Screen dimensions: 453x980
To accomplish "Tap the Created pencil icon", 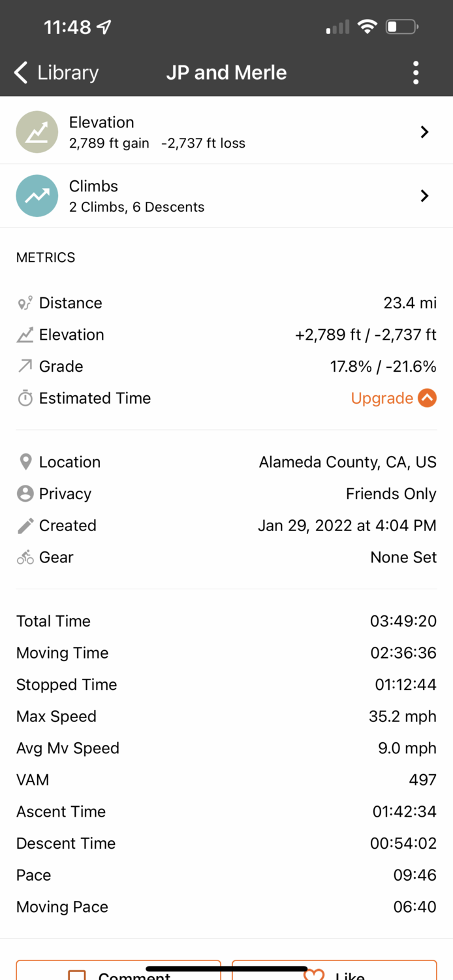I will tap(25, 525).
